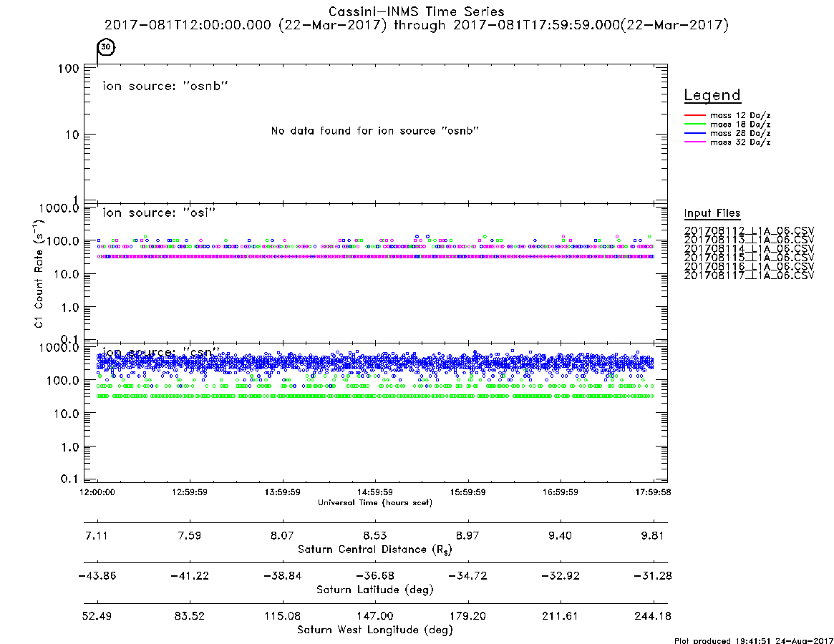Click the 13:59:59 time tick label

283,492
